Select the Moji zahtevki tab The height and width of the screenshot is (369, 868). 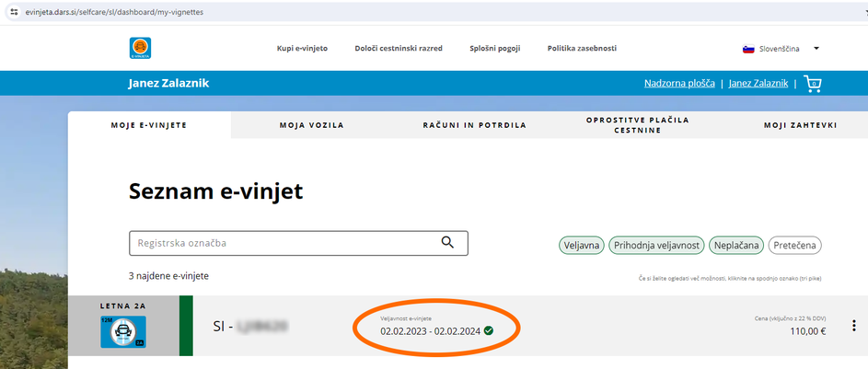click(799, 125)
